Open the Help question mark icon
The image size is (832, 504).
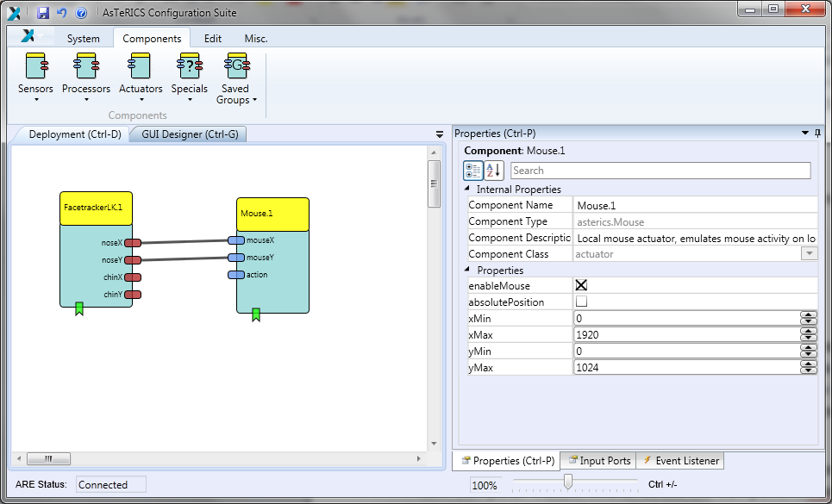pos(81,13)
